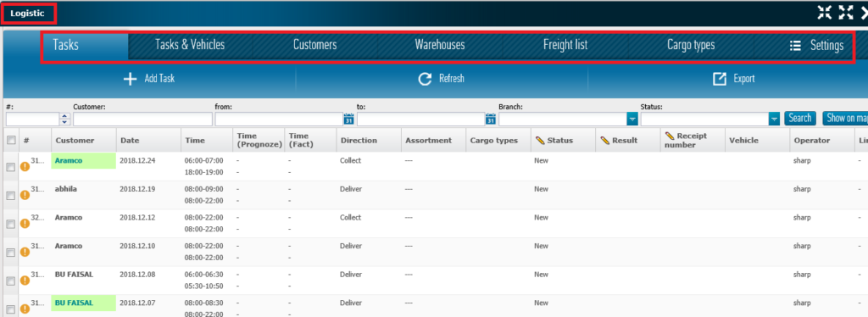Click the Cargo types column header

pos(498,141)
